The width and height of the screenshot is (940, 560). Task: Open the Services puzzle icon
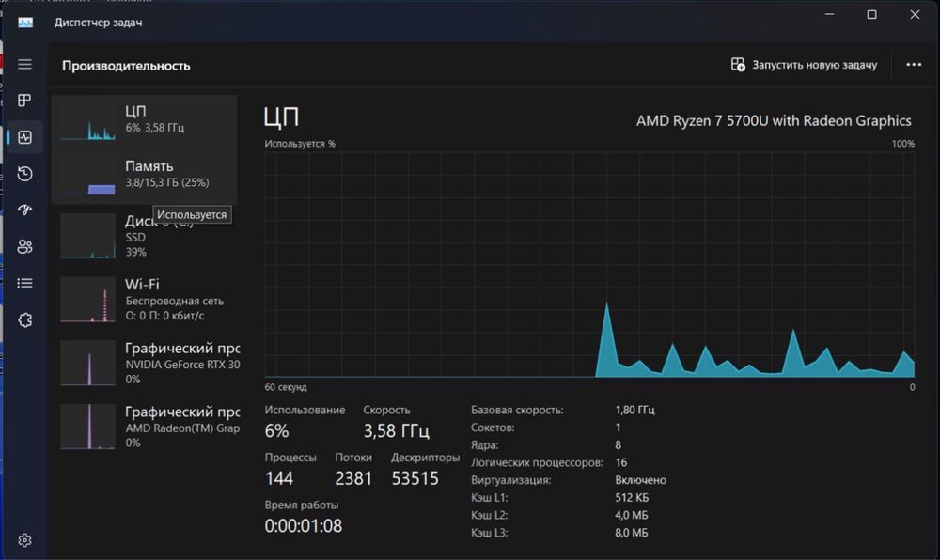pos(24,319)
